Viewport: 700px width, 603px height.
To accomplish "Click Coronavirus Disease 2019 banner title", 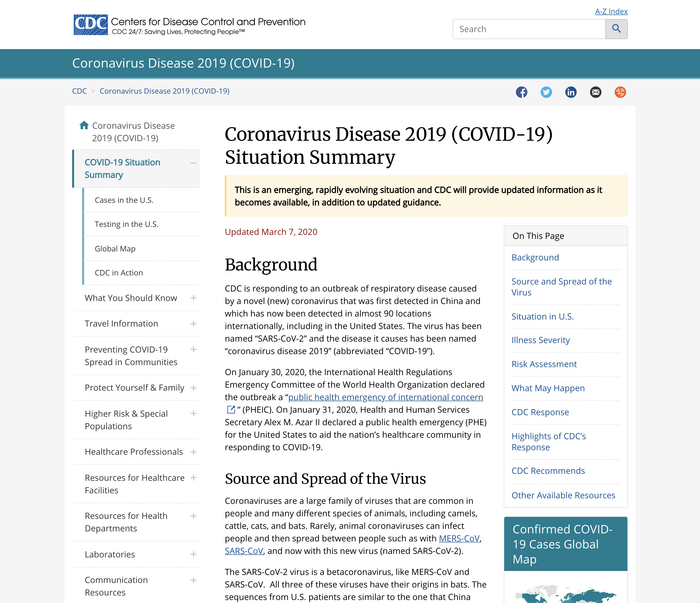I will pyautogui.click(x=183, y=63).
